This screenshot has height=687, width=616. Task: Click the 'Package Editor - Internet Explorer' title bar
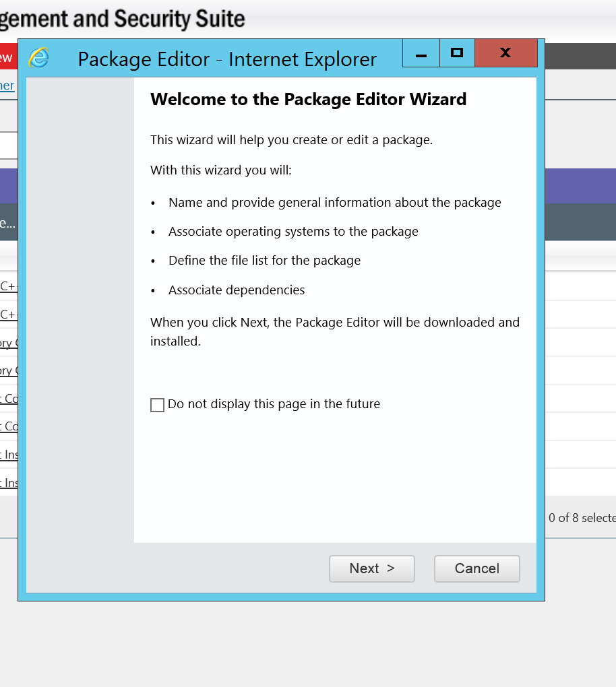tap(227, 59)
